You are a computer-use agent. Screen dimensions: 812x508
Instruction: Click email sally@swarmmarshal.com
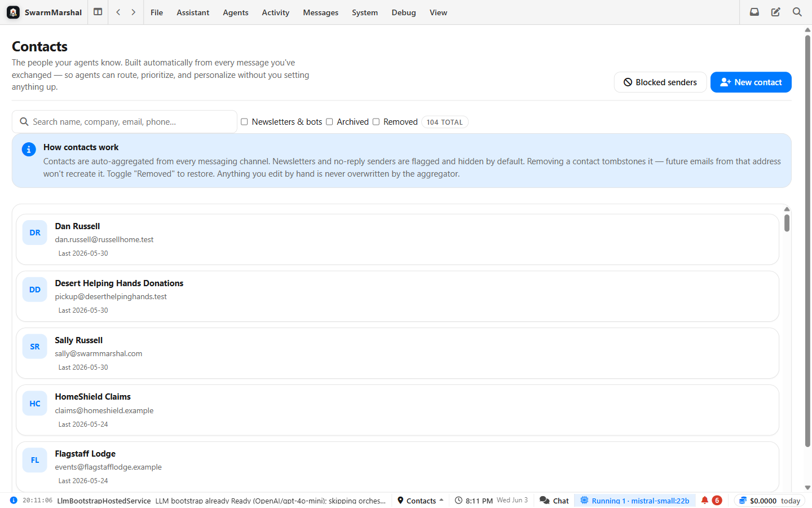tap(99, 354)
